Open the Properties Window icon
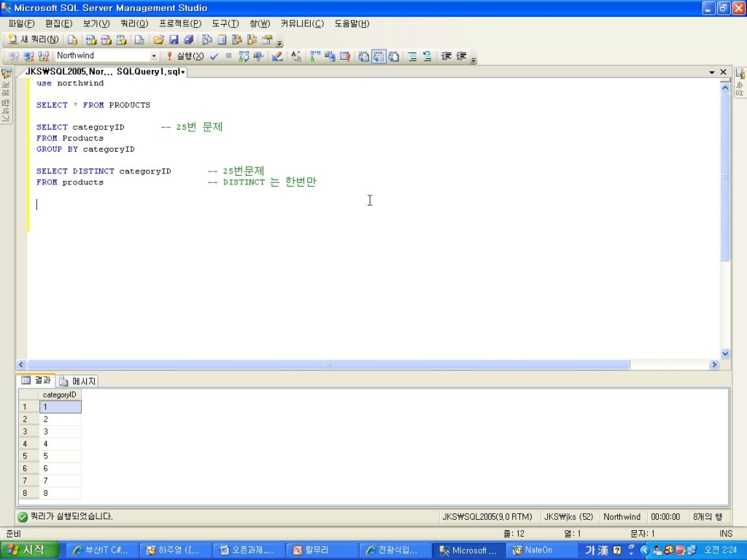Screen dimensions: 747x560 (267, 40)
